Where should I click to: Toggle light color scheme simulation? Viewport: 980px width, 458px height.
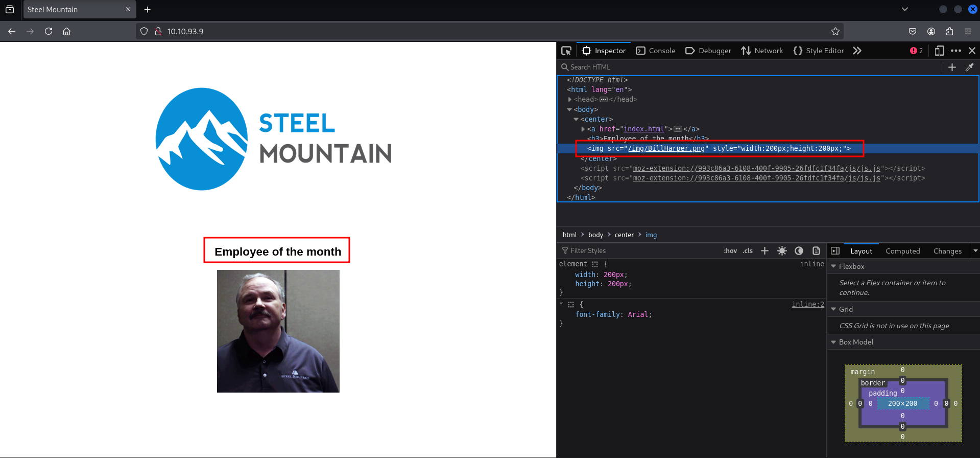(x=782, y=250)
